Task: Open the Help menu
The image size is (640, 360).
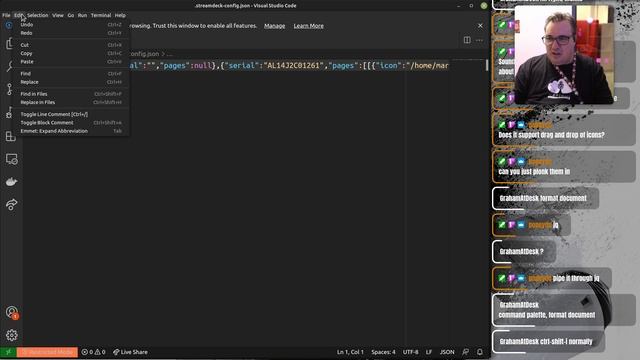Action: click(120, 15)
